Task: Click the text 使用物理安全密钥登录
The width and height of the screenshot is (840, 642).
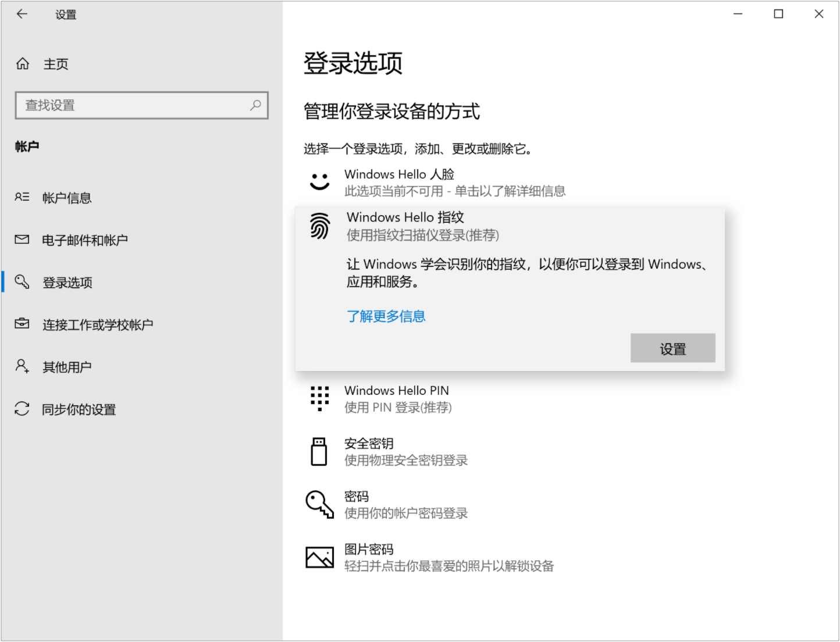Action: 406,461
